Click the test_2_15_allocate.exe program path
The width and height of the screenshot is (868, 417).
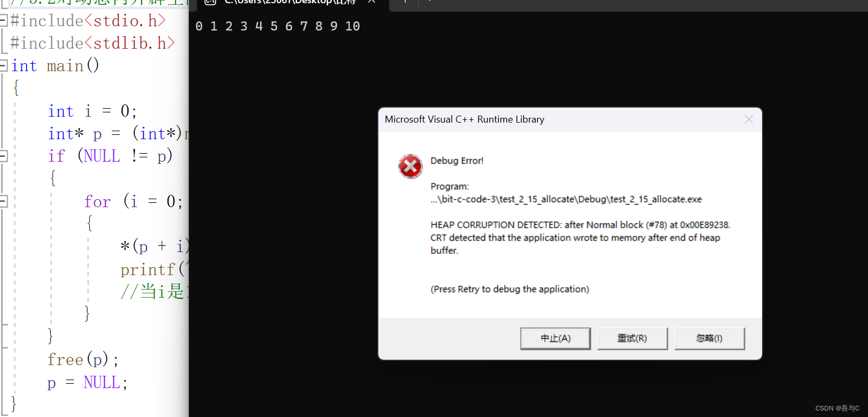click(x=566, y=199)
